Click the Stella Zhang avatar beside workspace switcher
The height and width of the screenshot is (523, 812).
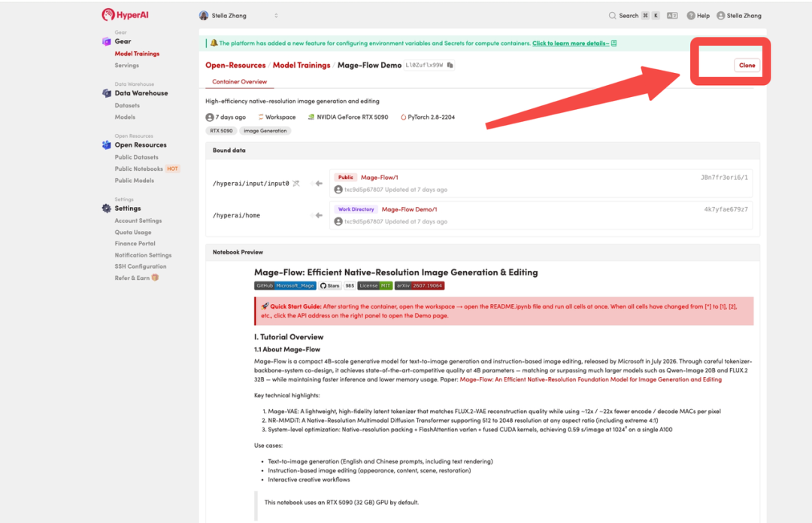coord(204,16)
